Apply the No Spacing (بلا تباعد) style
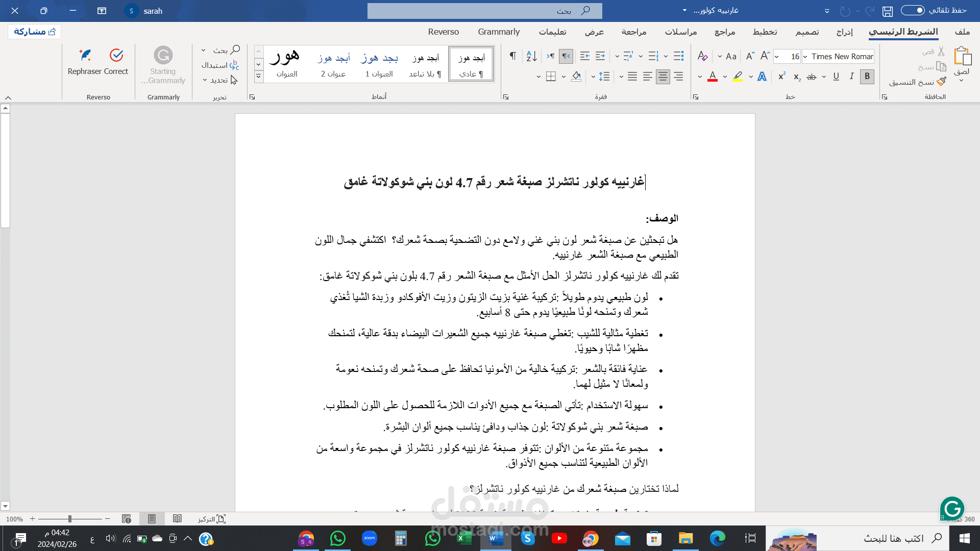This screenshot has width=980, height=551. 425,64
